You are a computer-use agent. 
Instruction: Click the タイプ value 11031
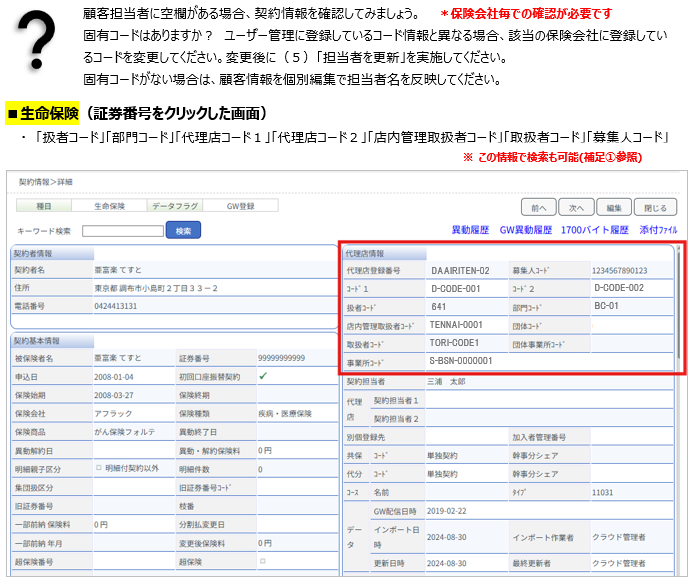tap(602, 493)
